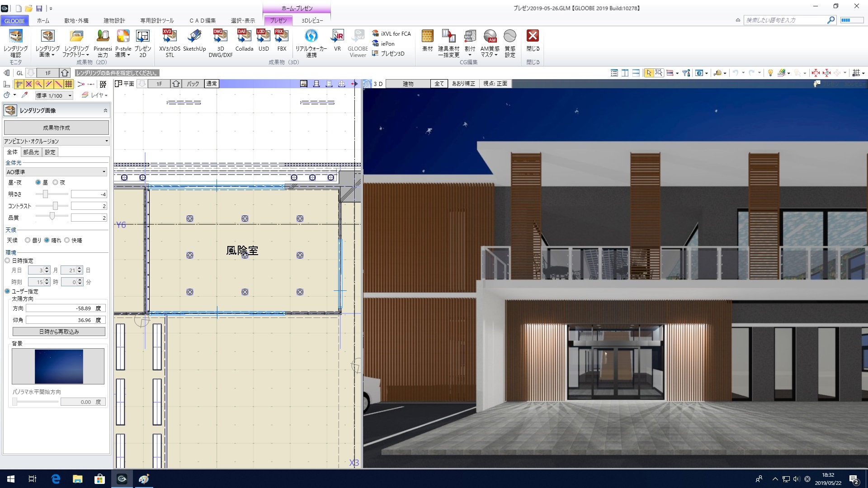868x488 pixels.
Task: Open 質感設定 texture settings
Action: coord(510,43)
